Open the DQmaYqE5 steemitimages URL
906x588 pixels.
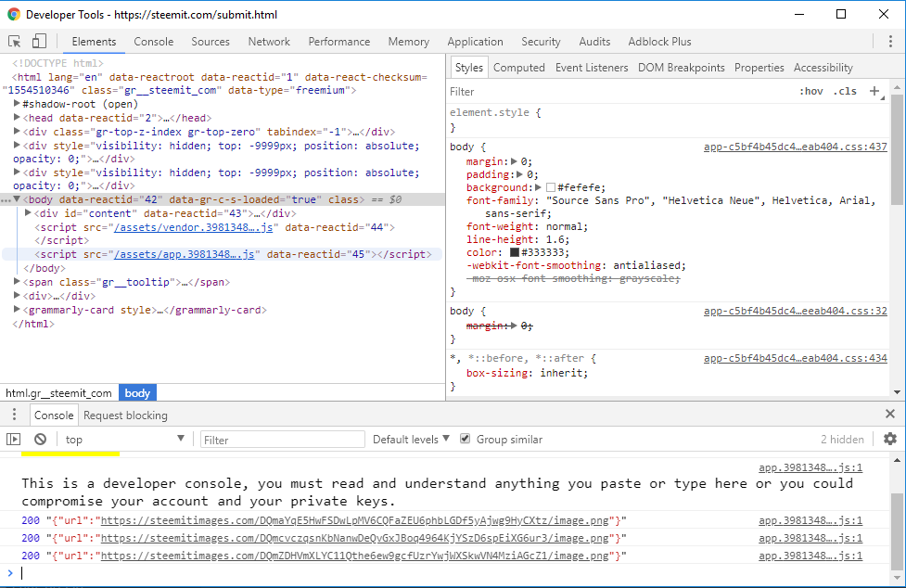click(355, 520)
